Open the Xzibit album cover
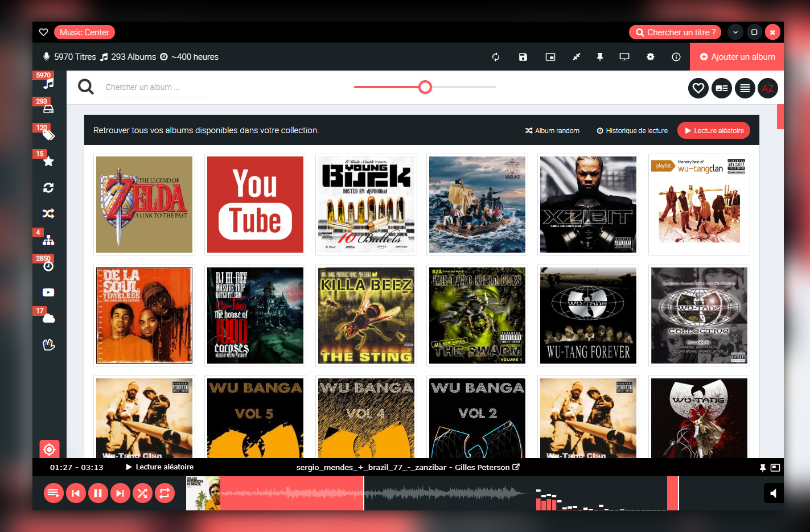The width and height of the screenshot is (810, 532). click(589, 205)
